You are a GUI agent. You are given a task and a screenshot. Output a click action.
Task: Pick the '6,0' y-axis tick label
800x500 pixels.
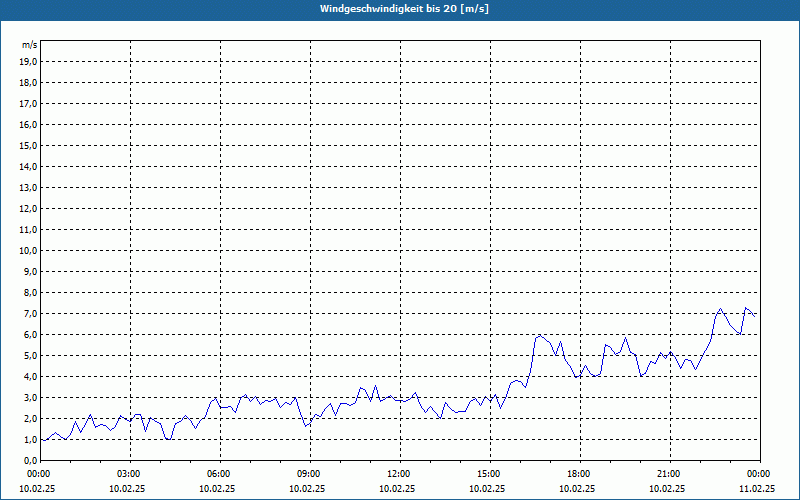pos(31,335)
